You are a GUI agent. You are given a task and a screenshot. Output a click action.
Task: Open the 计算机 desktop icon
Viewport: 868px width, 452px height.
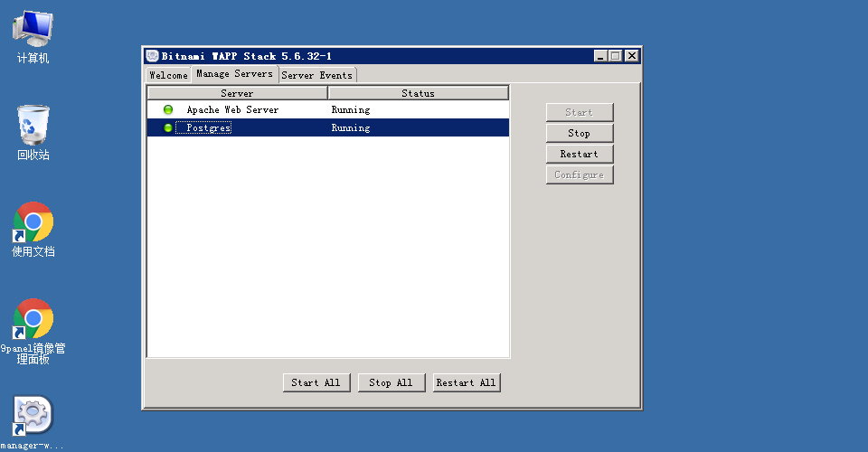(x=33, y=37)
